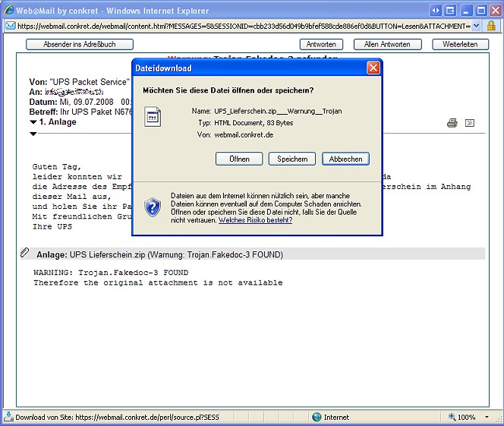
Task: Click 'Absender ins Adreßbuch' button
Action: point(80,44)
